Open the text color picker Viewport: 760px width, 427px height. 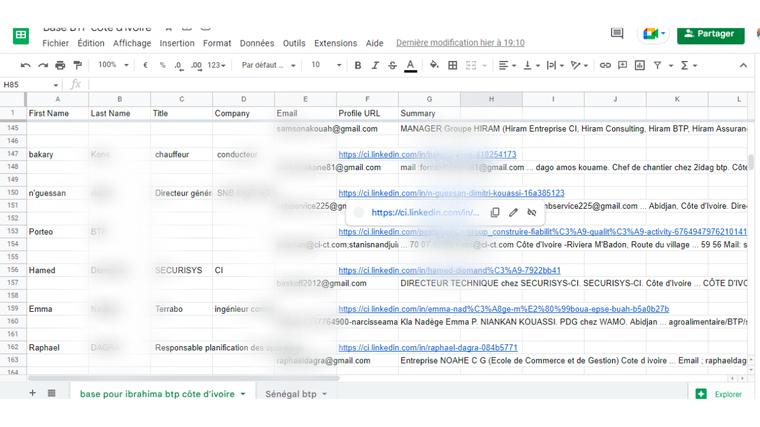(410, 65)
